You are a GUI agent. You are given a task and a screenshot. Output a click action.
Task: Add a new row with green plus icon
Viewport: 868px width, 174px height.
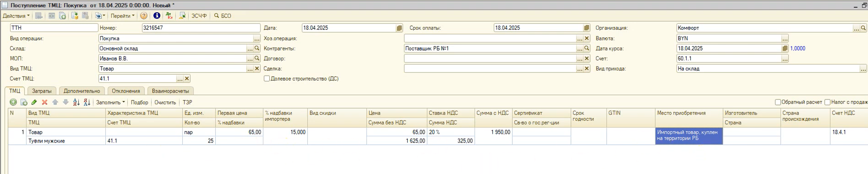13,102
